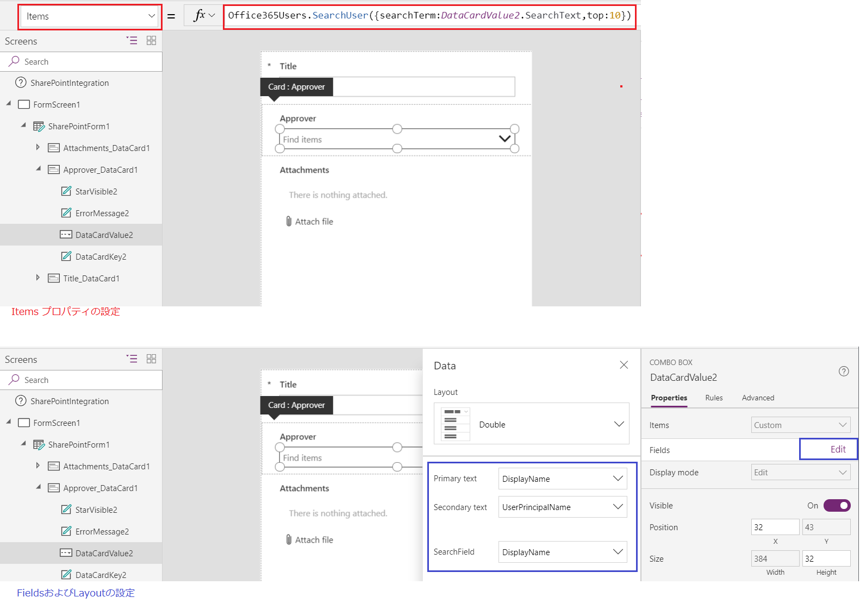Switch to thumbnail view in bottom Screens panel
This screenshot has width=860, height=616.
pyautogui.click(x=151, y=359)
